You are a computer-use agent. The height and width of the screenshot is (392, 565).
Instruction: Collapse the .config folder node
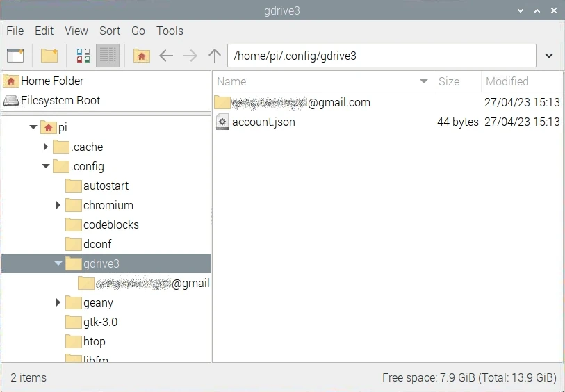click(46, 166)
